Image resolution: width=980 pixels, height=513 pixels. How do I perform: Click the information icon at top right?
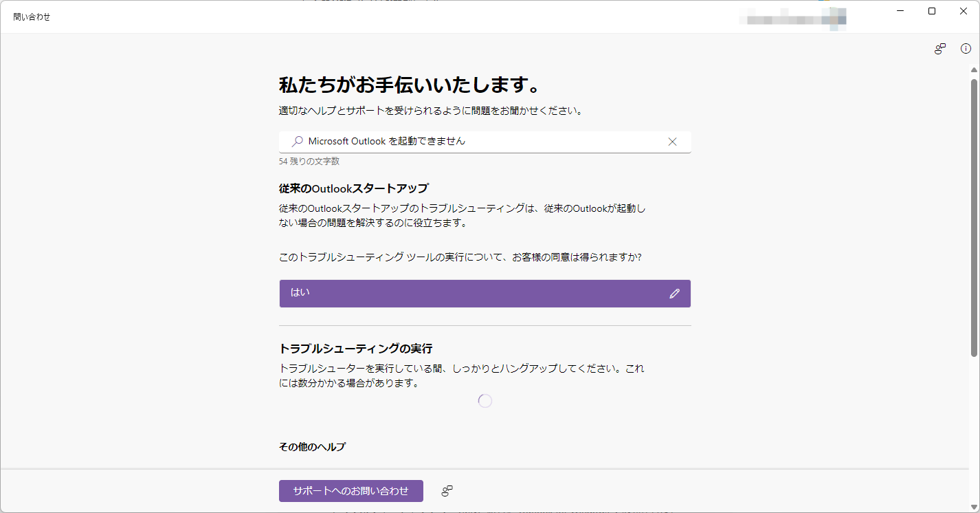(966, 49)
